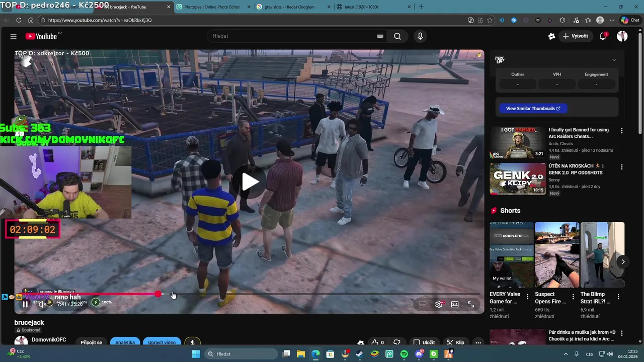Open the on-screen keyboard icon in search
Image resolution: width=644 pixels, height=362 pixels.
(380, 36)
